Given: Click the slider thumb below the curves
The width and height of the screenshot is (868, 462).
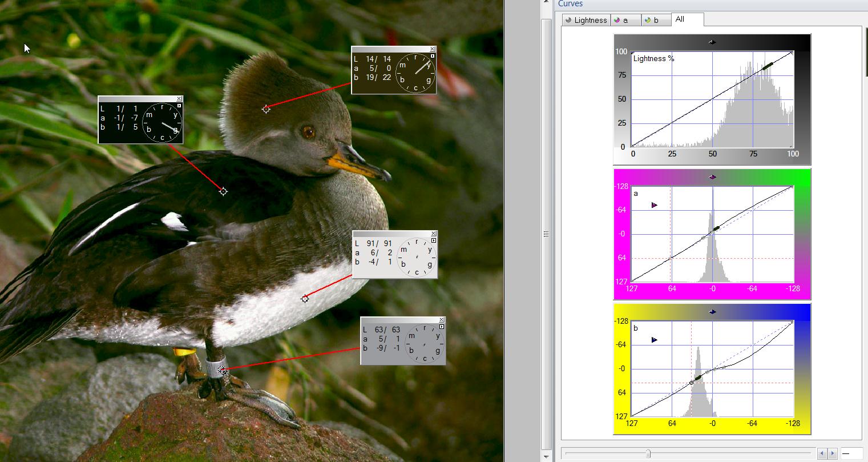Looking at the screenshot, I should (x=648, y=453).
